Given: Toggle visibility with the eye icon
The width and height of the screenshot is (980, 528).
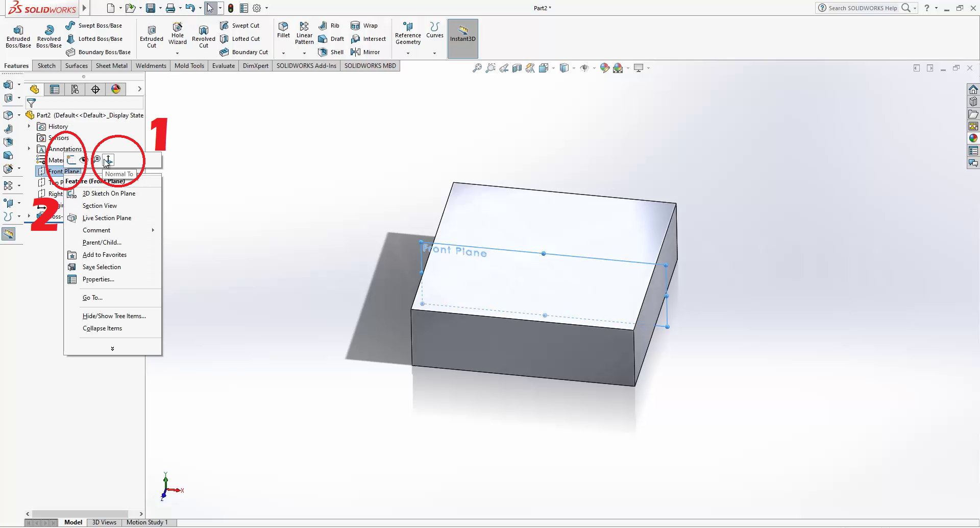Looking at the screenshot, I should coord(83,160).
